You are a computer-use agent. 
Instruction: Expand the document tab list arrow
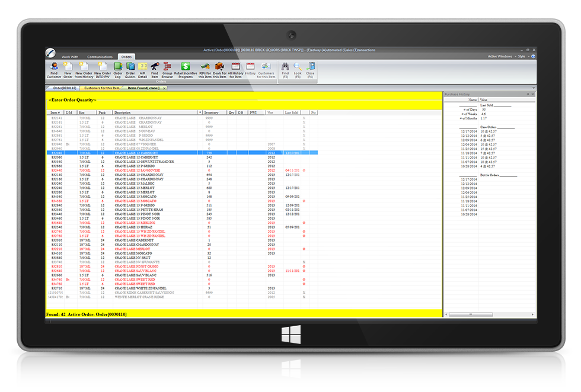coord(534,88)
